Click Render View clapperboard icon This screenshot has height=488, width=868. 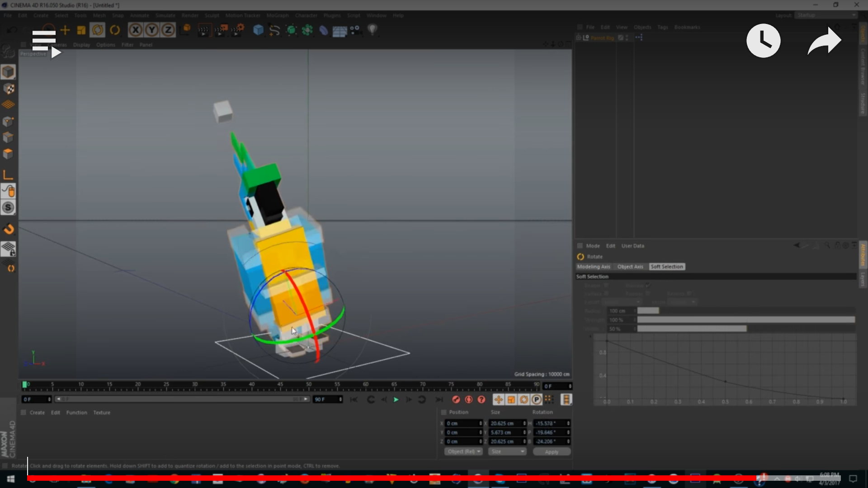[204, 30]
